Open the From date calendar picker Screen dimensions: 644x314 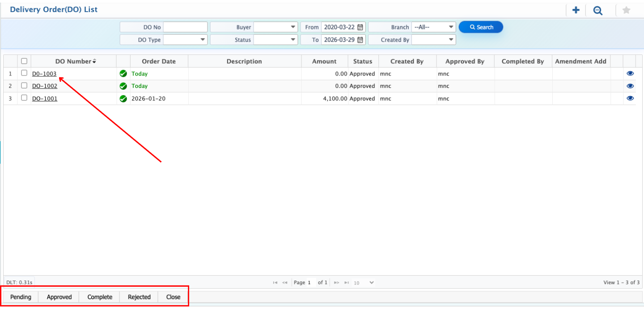point(361,27)
